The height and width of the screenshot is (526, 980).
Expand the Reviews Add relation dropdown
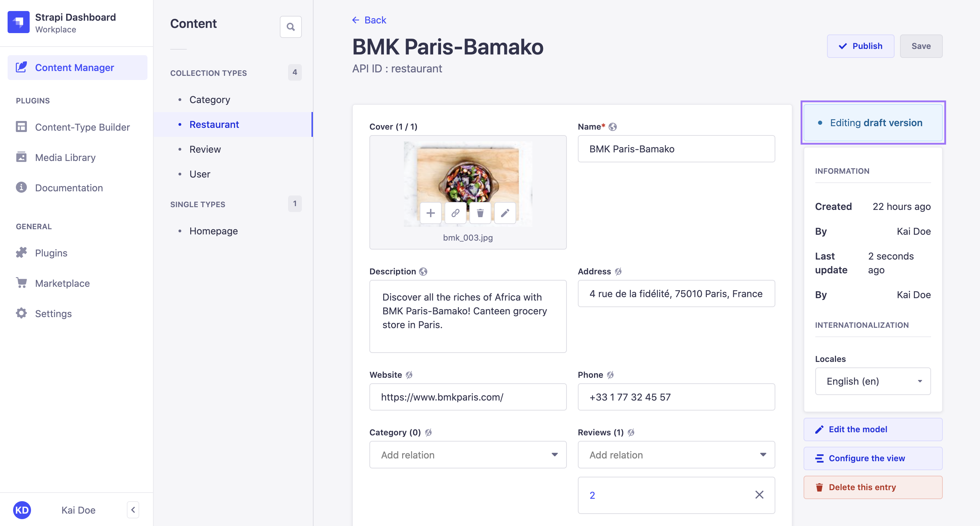coord(676,455)
